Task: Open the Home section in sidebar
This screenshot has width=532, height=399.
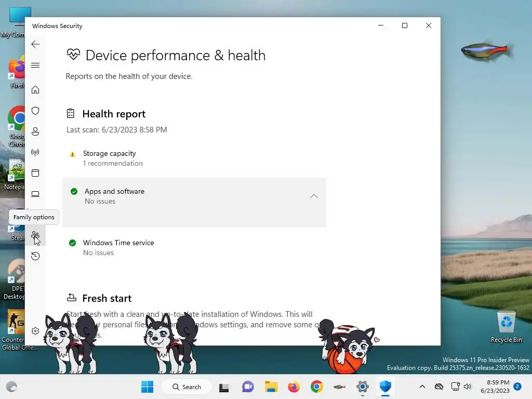Action: click(x=35, y=89)
